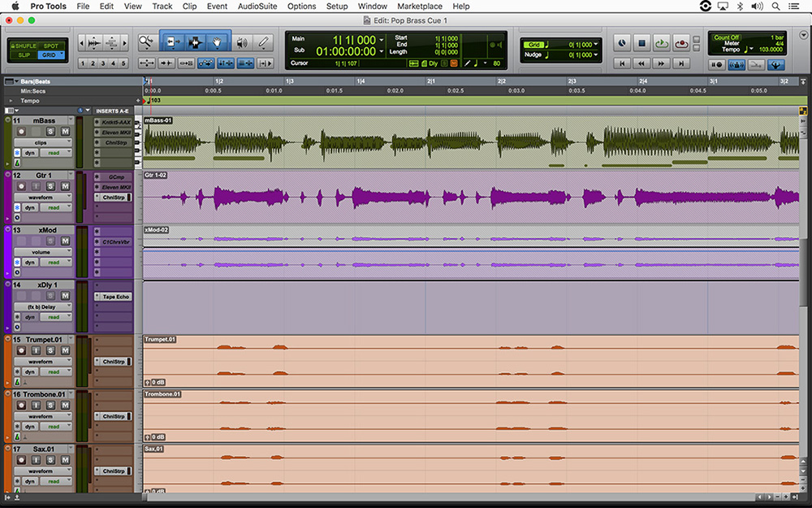812x508 pixels.
Task: Click the Min:Secs ruler tab
Action: [x=32, y=91]
